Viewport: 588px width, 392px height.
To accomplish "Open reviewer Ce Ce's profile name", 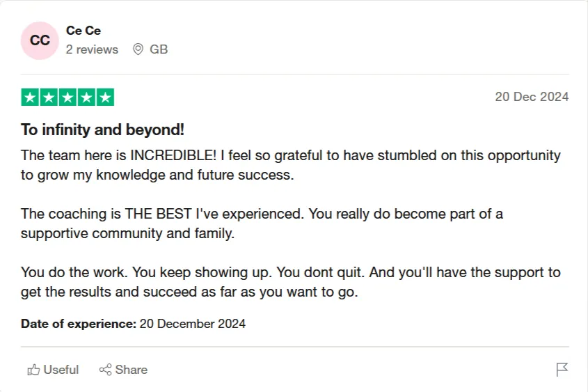I will tap(84, 31).
